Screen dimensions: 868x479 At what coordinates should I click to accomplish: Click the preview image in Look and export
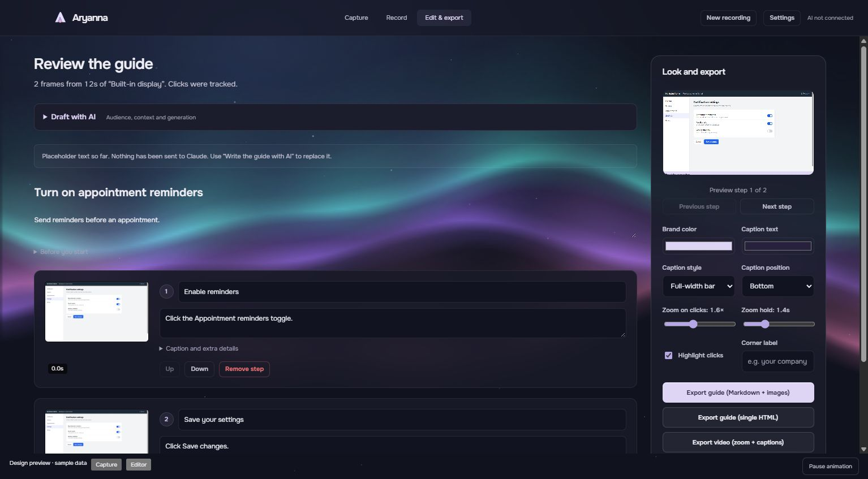point(738,132)
